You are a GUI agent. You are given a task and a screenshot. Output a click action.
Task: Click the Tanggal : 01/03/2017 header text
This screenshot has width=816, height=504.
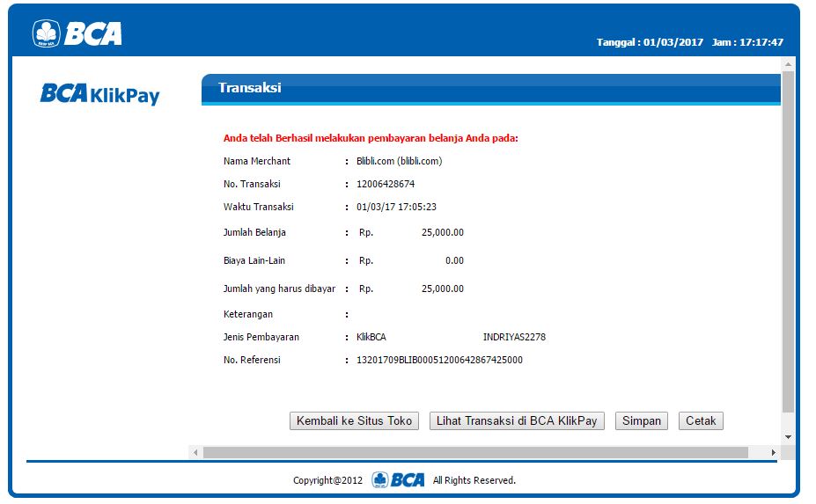pyautogui.click(x=650, y=42)
